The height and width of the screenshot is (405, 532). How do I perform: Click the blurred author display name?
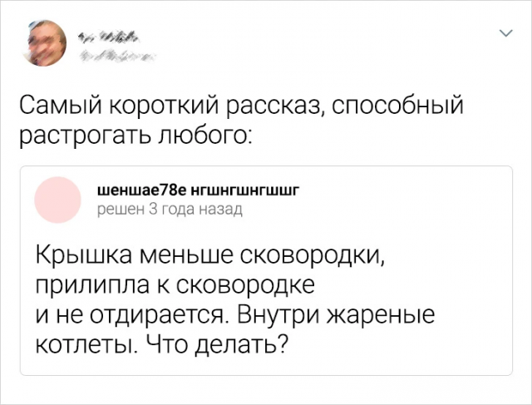pos(111,36)
